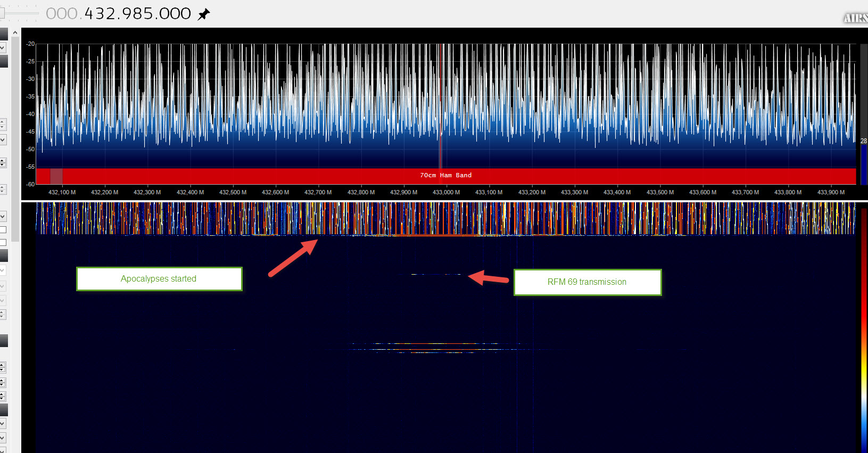Open the topmost dropdown at left panel edge

3,47
